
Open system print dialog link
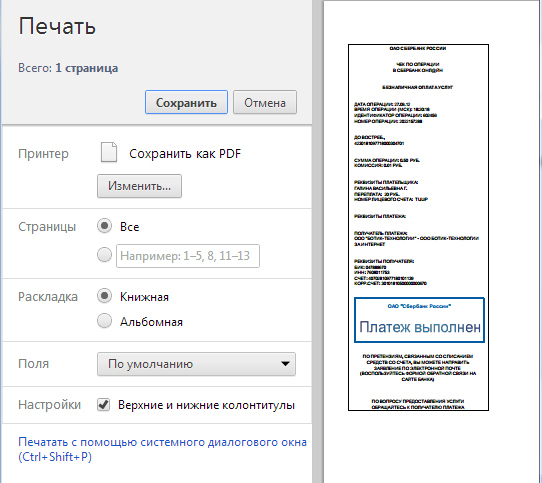coord(162,449)
